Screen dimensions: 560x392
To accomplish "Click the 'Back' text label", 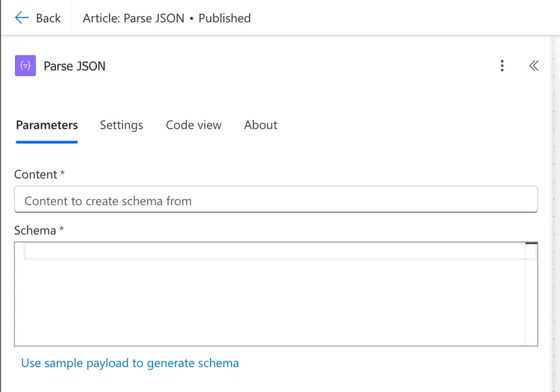I will [x=48, y=18].
